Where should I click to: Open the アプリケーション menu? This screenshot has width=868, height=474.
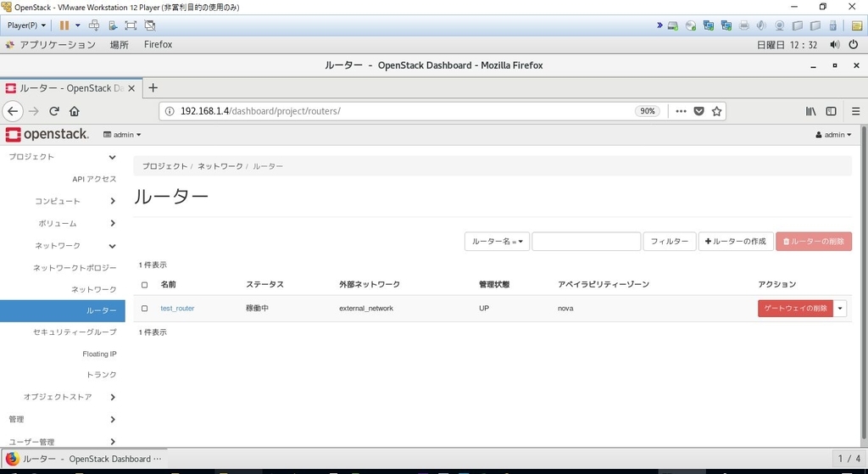point(50,45)
